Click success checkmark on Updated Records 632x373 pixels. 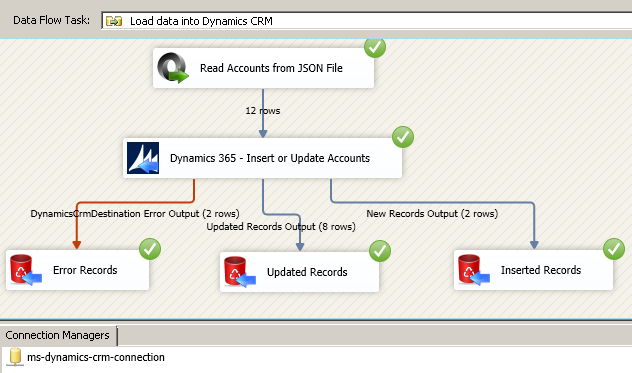(x=380, y=251)
